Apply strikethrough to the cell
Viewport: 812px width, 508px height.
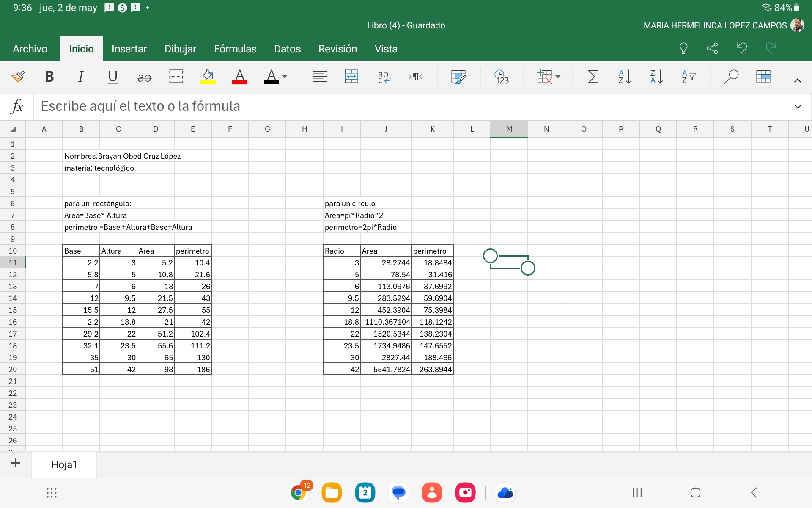click(144, 77)
